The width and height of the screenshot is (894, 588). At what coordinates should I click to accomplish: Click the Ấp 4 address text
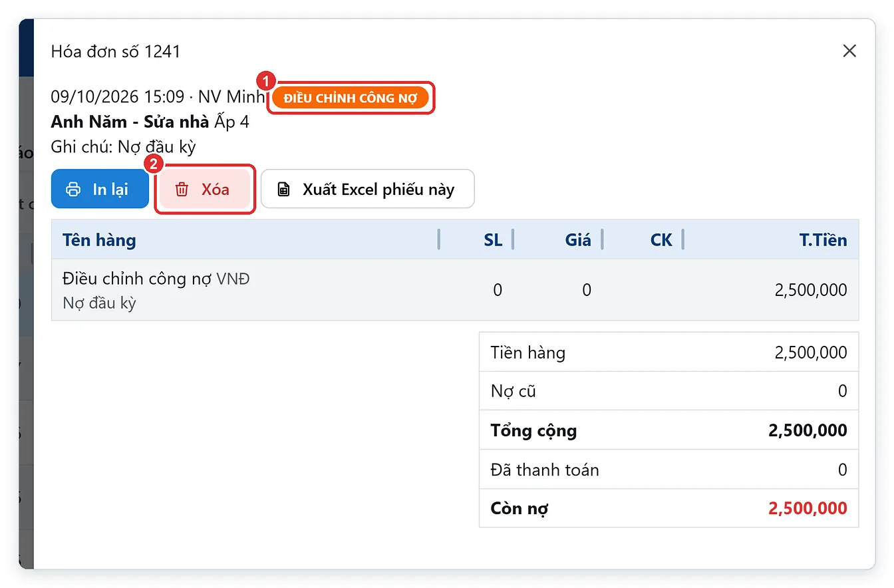pos(231,122)
